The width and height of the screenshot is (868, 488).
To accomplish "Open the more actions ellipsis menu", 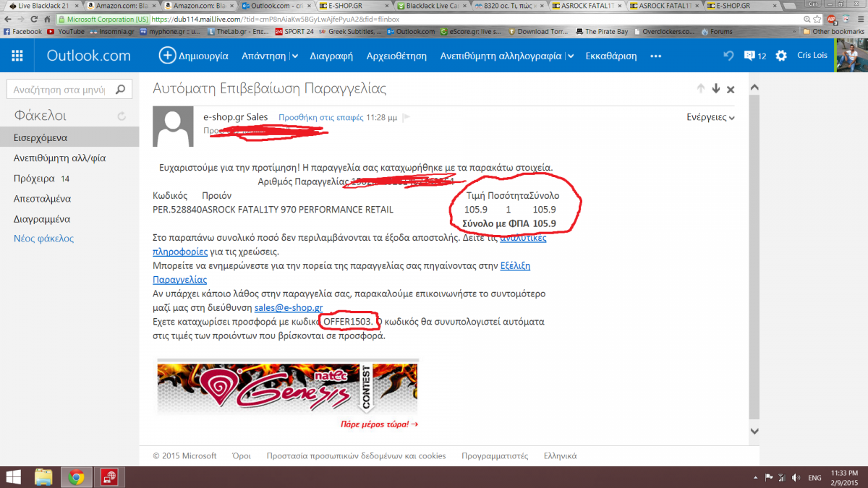I will click(656, 56).
